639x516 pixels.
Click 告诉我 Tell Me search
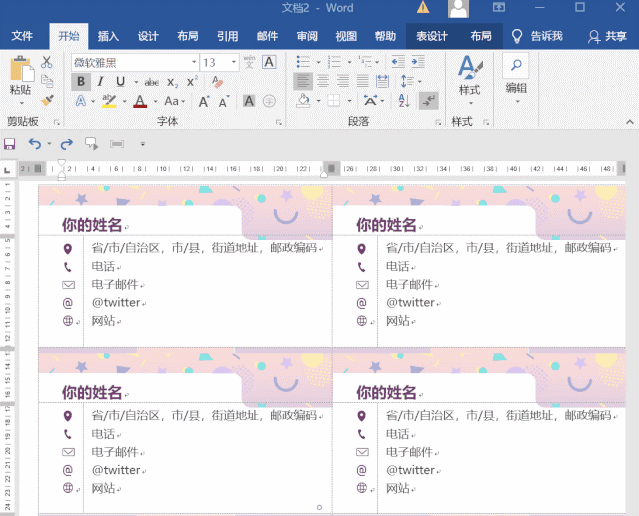click(x=537, y=36)
